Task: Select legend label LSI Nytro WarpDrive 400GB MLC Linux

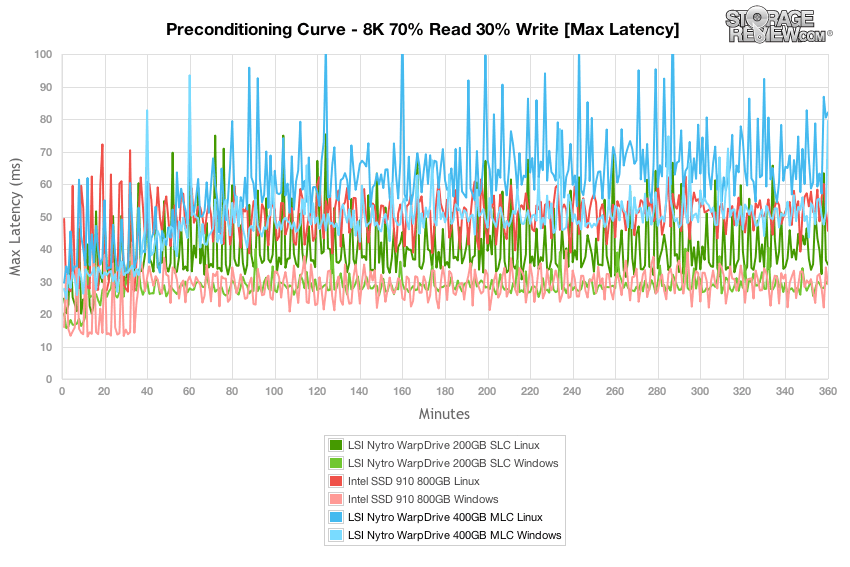Action: tap(445, 517)
